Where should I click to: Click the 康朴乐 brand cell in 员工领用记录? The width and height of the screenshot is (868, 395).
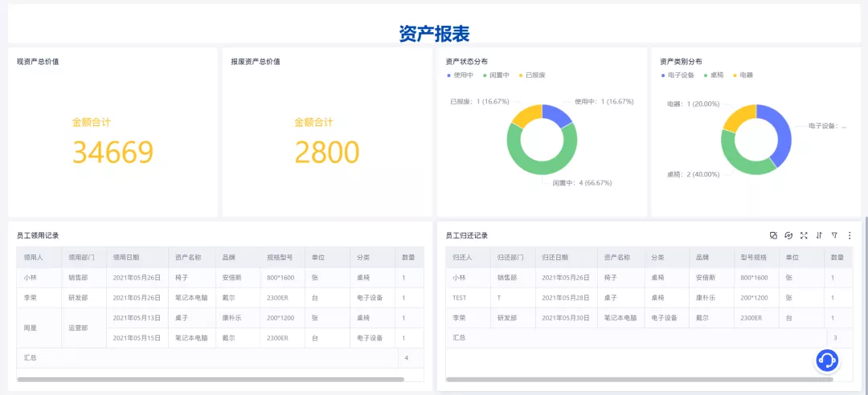[238, 318]
